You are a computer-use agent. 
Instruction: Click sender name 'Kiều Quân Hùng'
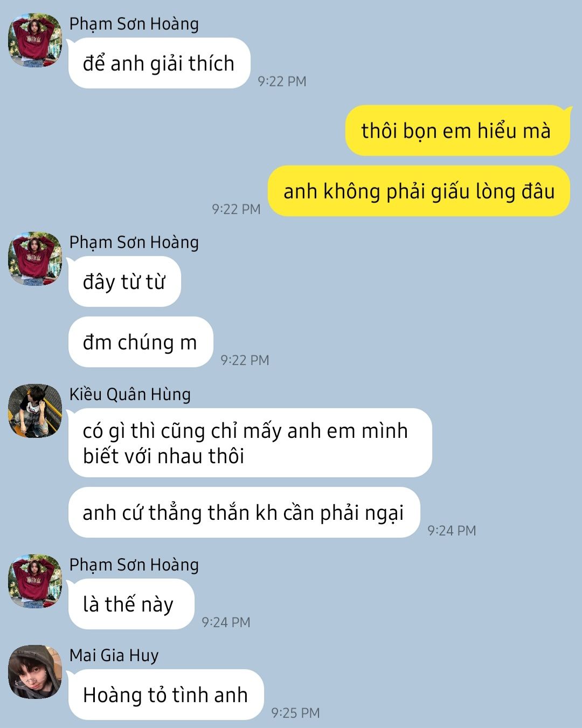(x=130, y=394)
